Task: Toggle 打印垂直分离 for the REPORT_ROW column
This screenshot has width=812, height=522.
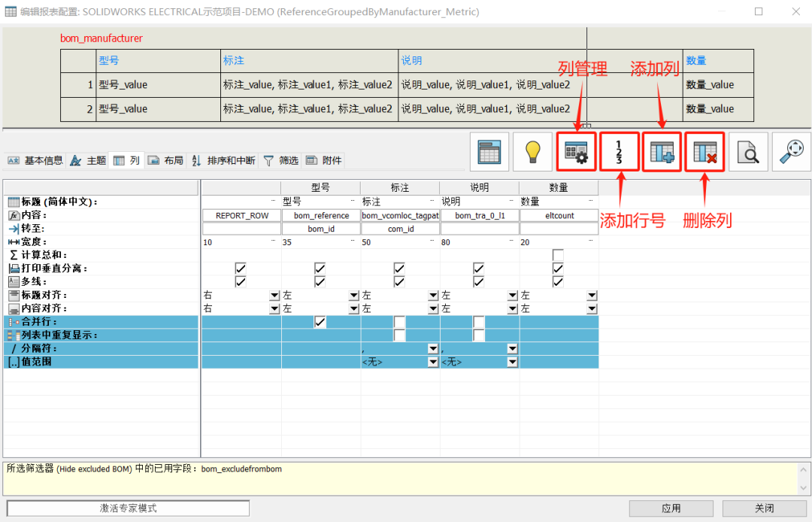Action: 241,269
